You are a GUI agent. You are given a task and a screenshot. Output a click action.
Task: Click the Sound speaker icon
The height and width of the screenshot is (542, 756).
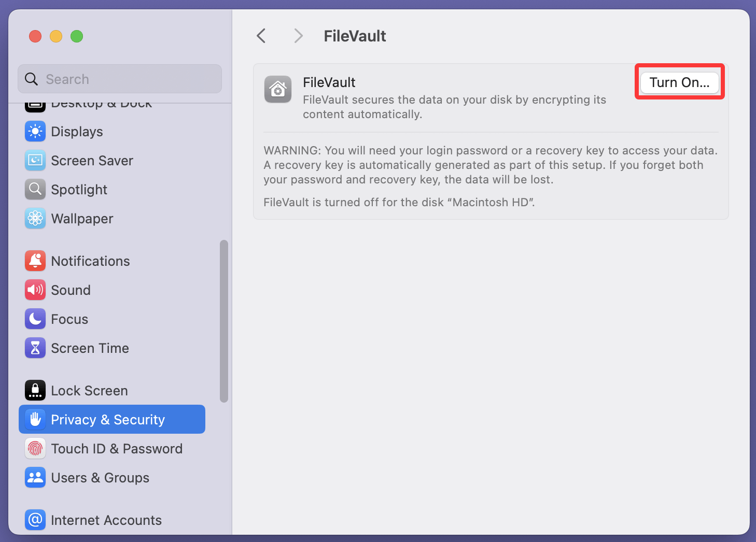coord(35,290)
